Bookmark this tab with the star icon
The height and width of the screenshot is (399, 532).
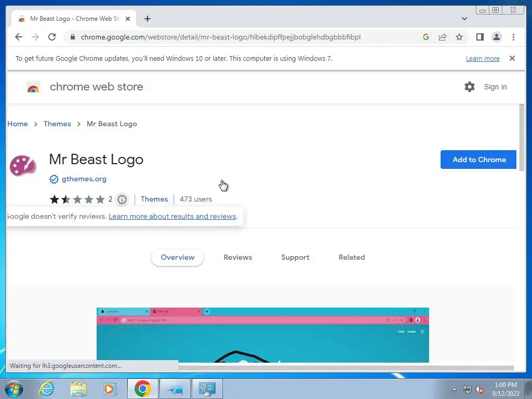click(x=459, y=37)
